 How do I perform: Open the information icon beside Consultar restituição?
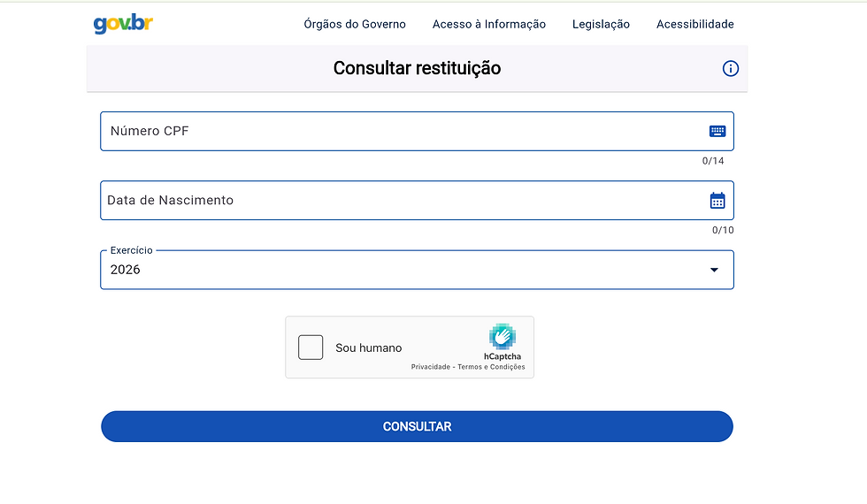(731, 69)
